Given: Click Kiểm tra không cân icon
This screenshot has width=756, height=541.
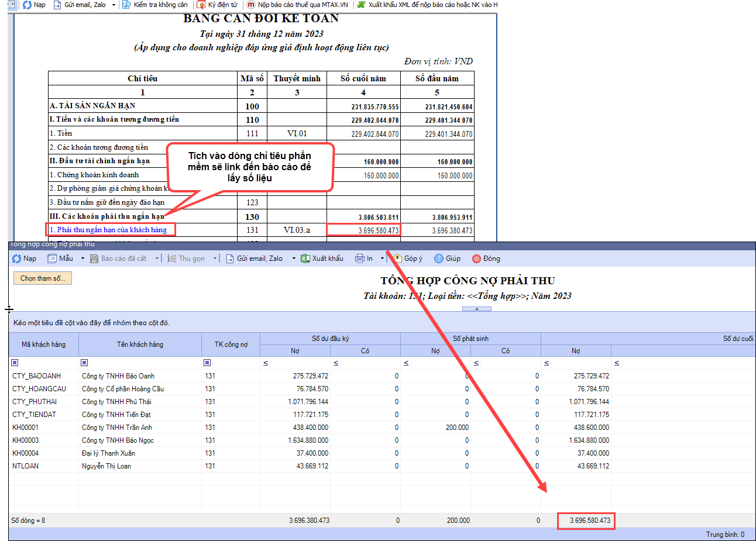Looking at the screenshot, I should pyautogui.click(x=126, y=5).
